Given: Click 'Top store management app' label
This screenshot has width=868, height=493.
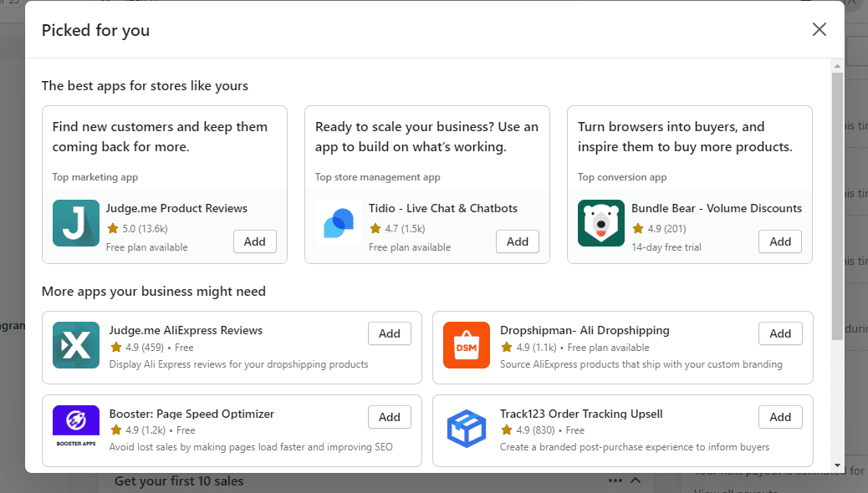Looking at the screenshot, I should pyautogui.click(x=377, y=177).
